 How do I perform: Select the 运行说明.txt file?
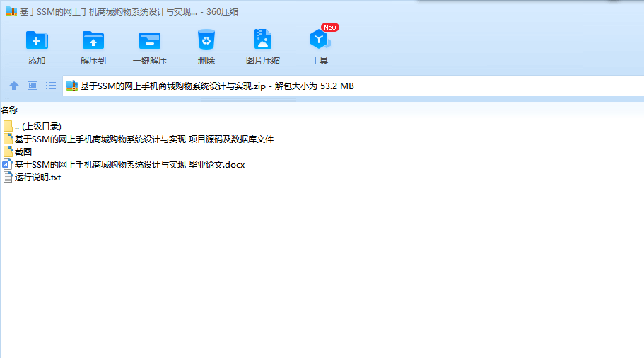[32, 178]
